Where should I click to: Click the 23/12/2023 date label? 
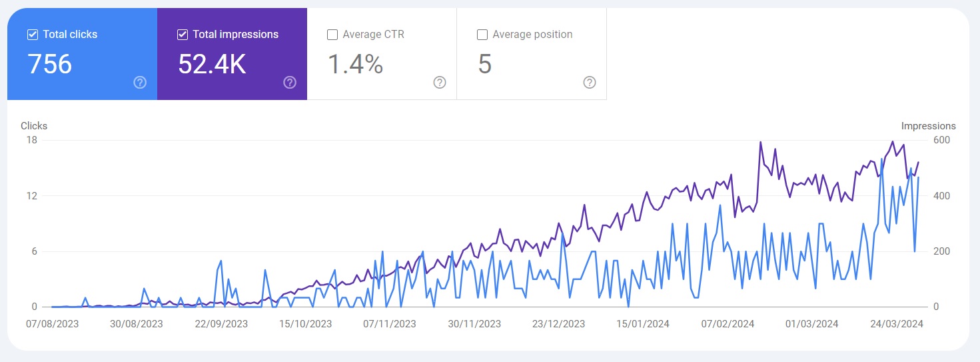[558, 324]
